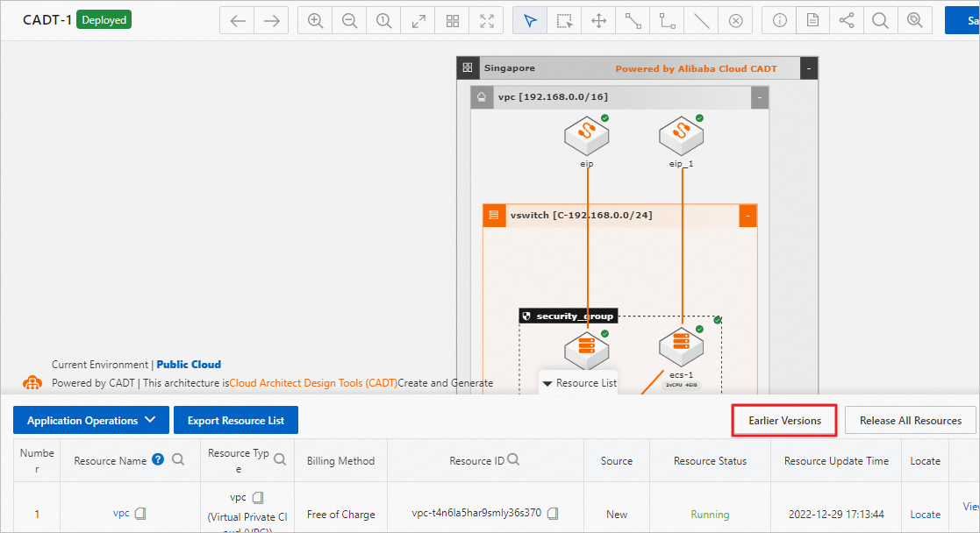The width and height of the screenshot is (980, 533).
Task: Search by Resource ID magnifier icon
Action: pos(514,459)
